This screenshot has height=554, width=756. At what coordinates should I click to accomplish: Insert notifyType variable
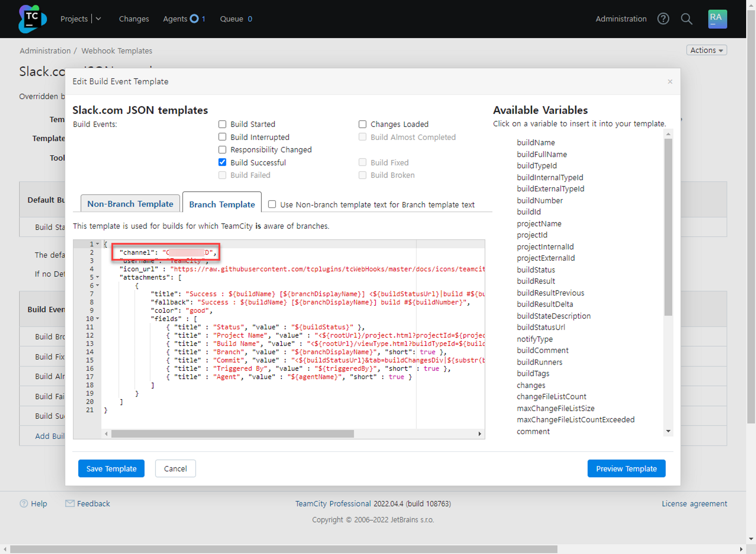(x=534, y=339)
